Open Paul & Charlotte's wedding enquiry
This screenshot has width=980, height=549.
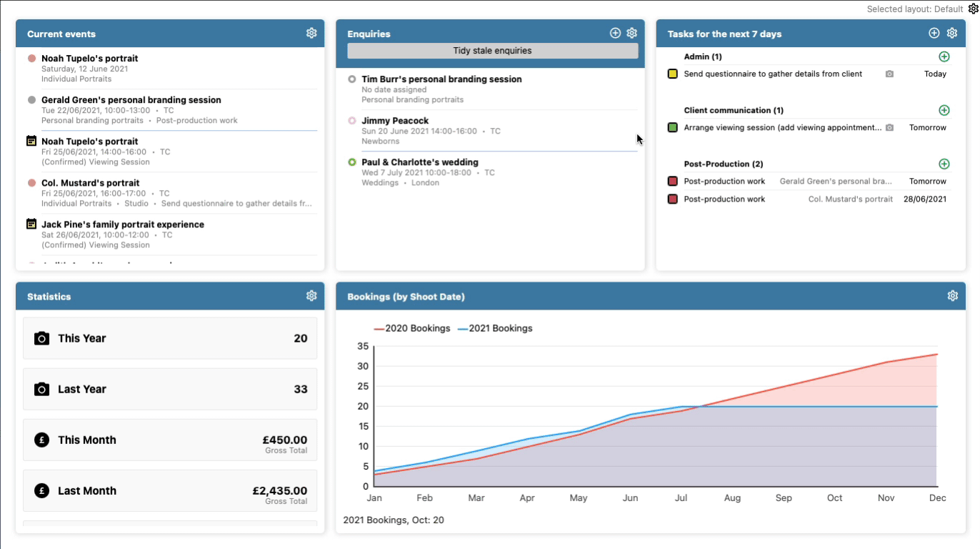[419, 162]
